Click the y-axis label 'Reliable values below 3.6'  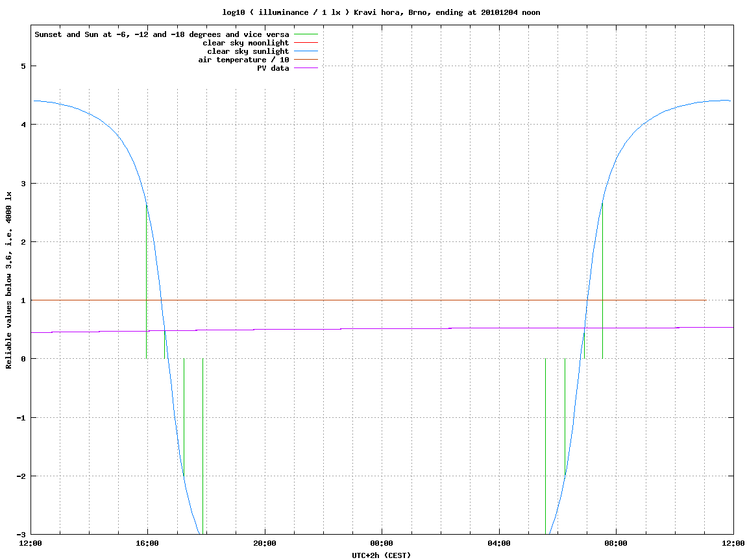[8, 280]
